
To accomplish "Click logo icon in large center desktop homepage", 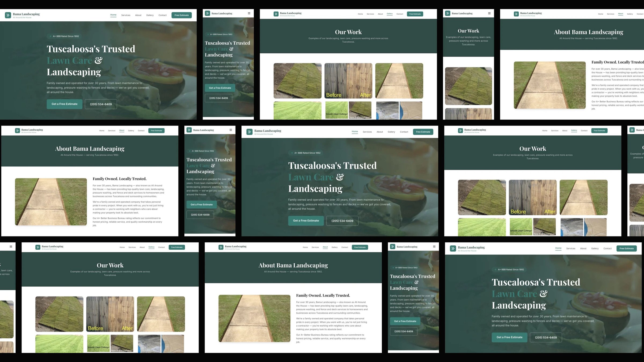I will [x=250, y=132].
